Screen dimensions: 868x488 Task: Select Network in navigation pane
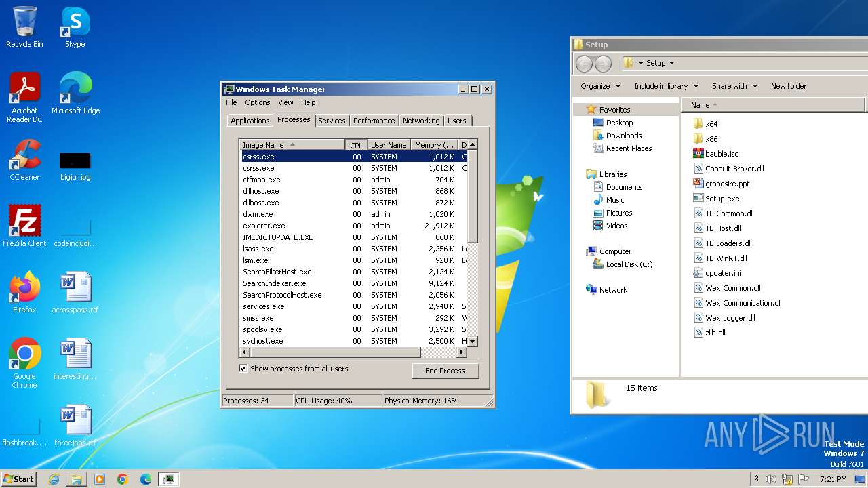click(x=606, y=290)
